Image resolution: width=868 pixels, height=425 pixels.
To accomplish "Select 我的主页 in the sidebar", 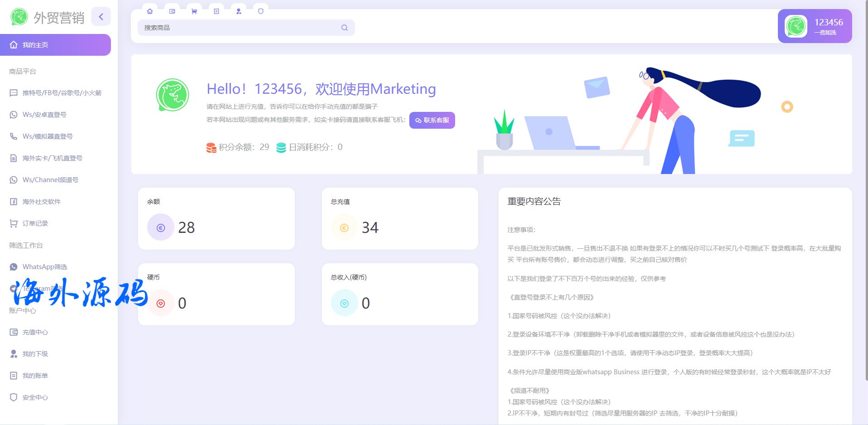I will [x=55, y=45].
